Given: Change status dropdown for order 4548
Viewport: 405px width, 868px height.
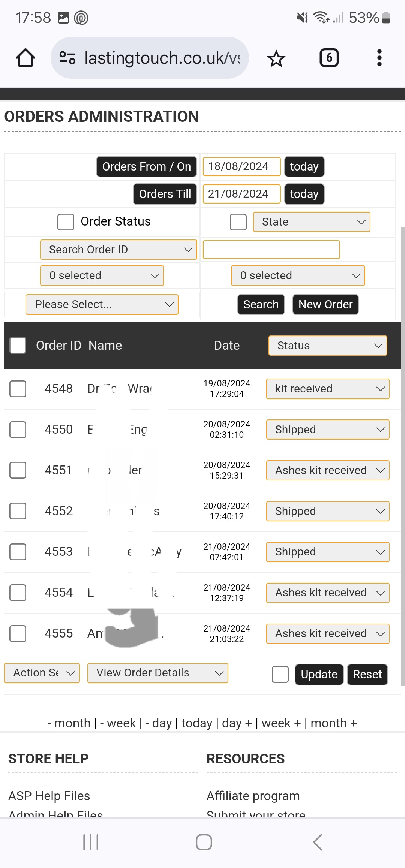Looking at the screenshot, I should click(328, 389).
